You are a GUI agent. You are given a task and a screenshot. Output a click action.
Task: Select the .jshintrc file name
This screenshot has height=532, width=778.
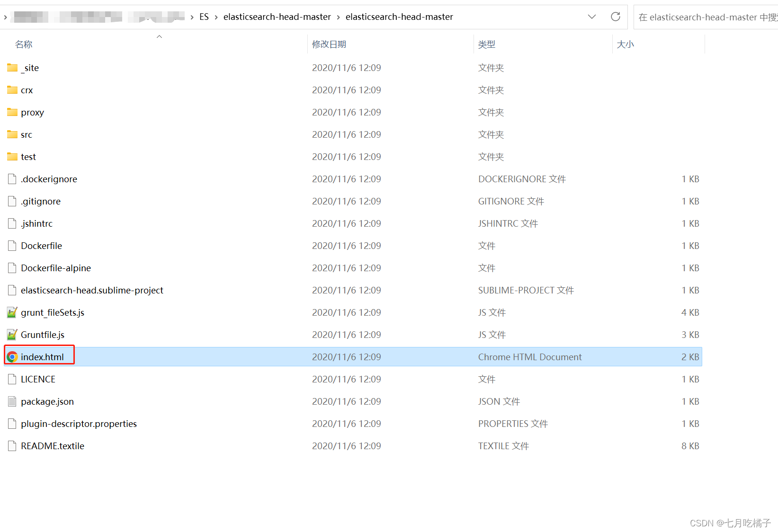(x=36, y=223)
